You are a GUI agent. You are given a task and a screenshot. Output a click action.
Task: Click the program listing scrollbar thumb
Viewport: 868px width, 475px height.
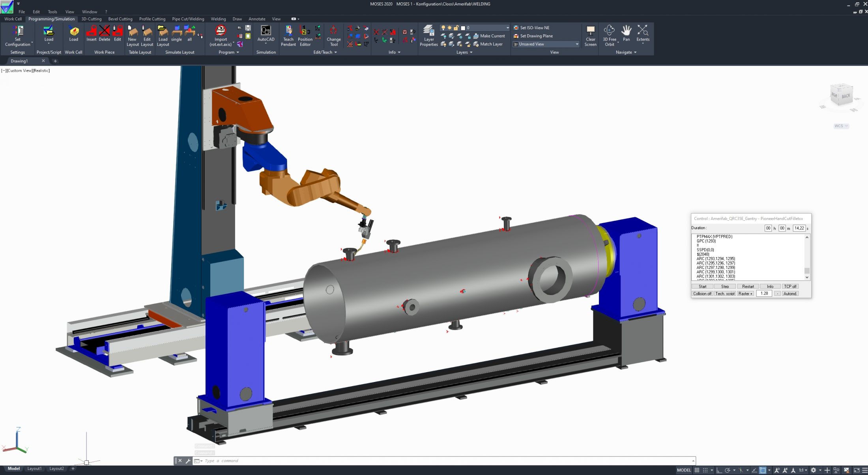[x=807, y=270]
